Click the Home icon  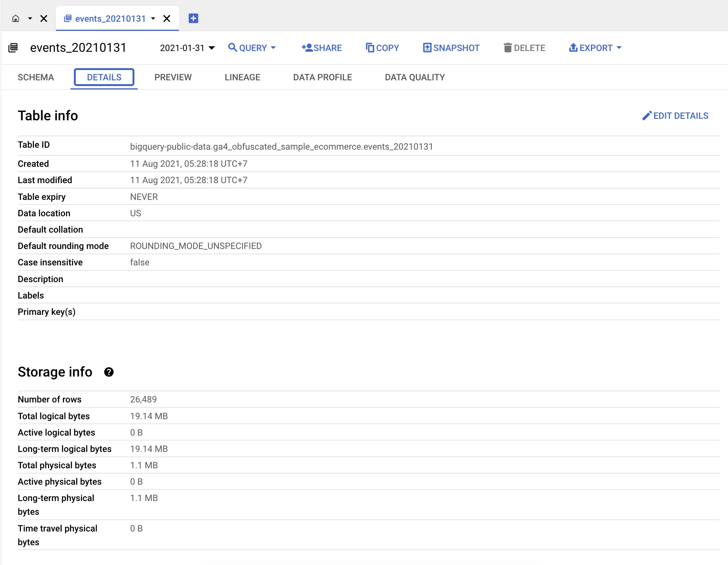(15, 18)
